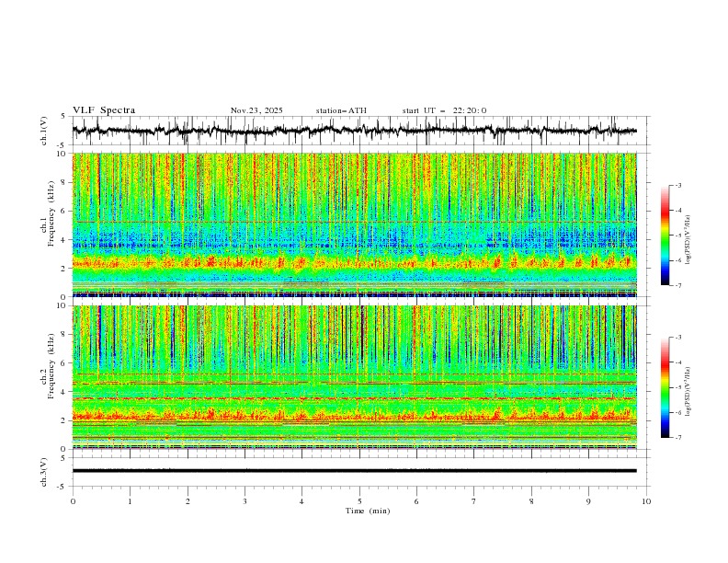
Task: Click the ch.2 "Frequency (kHz)" axis label
Action: coord(52,367)
